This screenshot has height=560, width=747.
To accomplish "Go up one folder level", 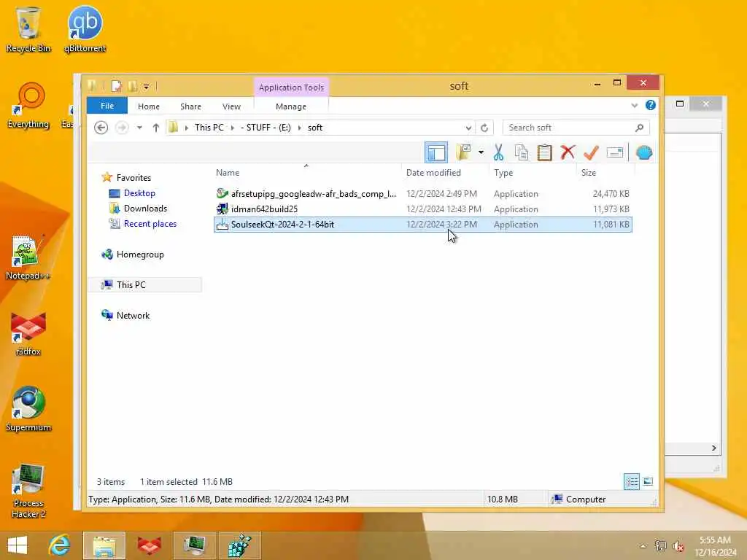I will (156, 128).
